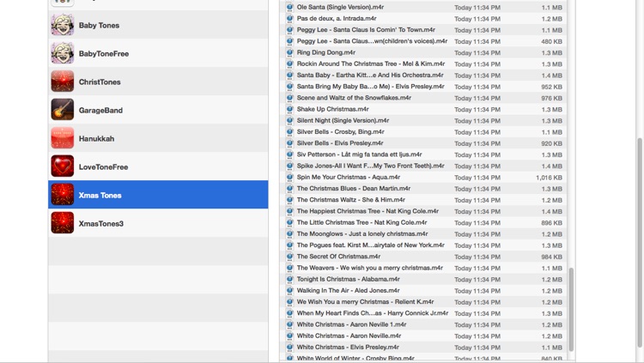Click file icon of The Christmas Waltz - She & Him.m4r
The height and width of the screenshot is (363, 644).
(x=289, y=200)
